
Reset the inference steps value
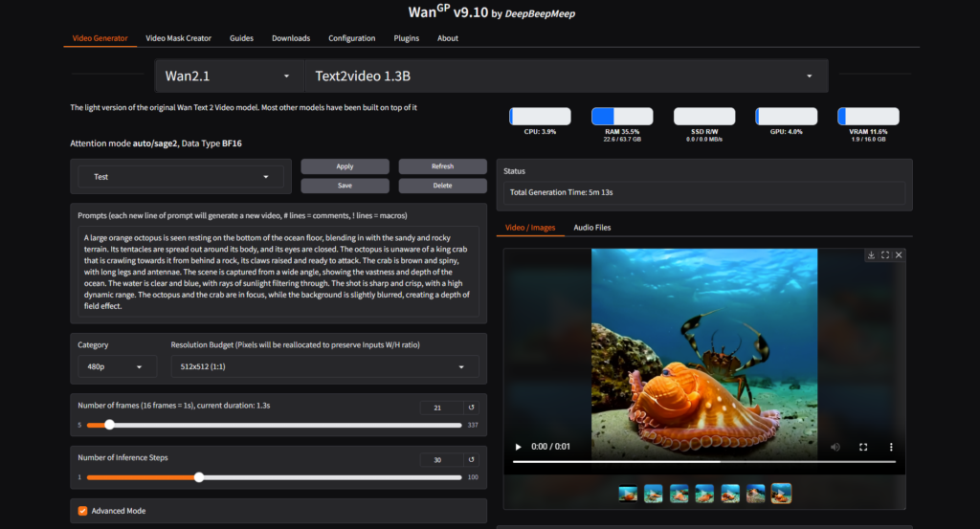[471, 460]
